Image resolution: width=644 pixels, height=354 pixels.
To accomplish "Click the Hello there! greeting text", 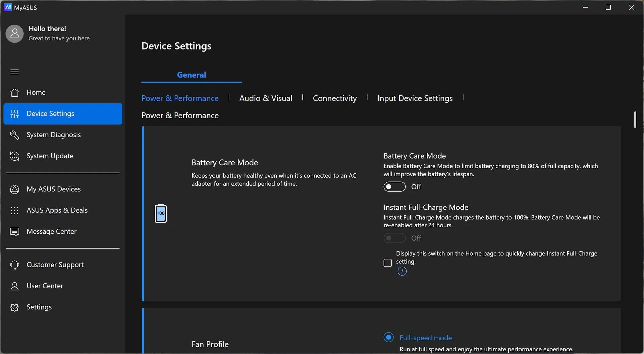I will [47, 29].
